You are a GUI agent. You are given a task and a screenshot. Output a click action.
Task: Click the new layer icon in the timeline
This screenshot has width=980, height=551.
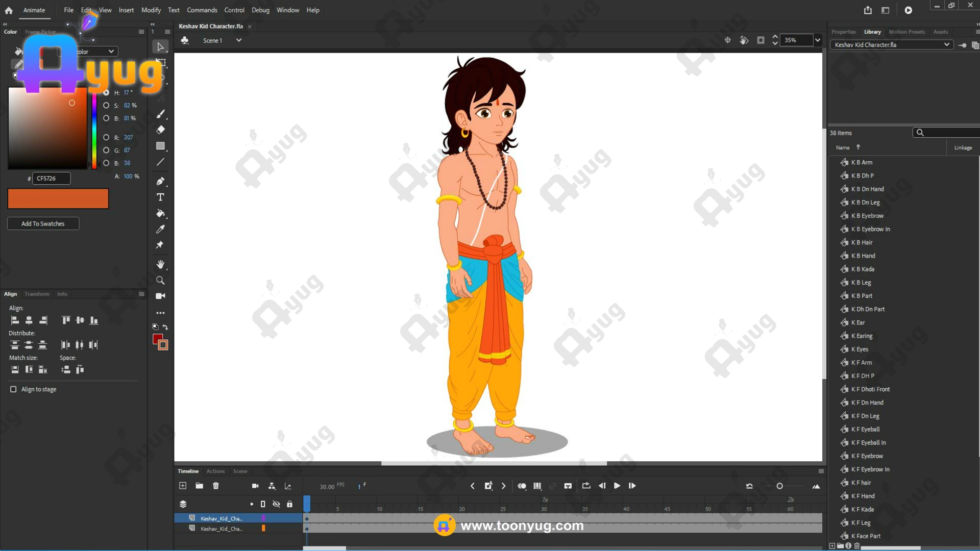click(183, 486)
